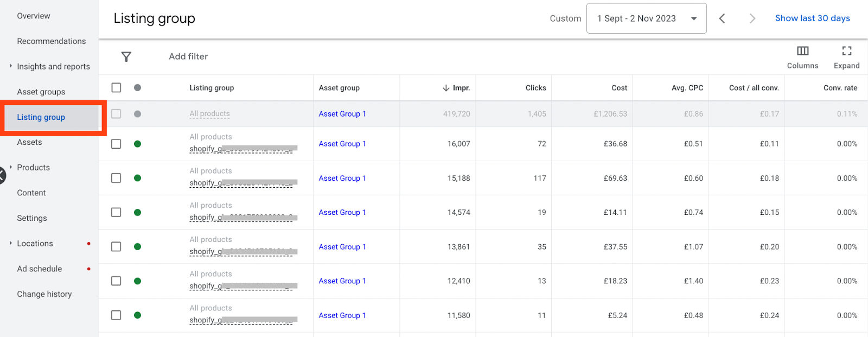Expand Insights and reports section
The image size is (868, 337).
point(10,66)
